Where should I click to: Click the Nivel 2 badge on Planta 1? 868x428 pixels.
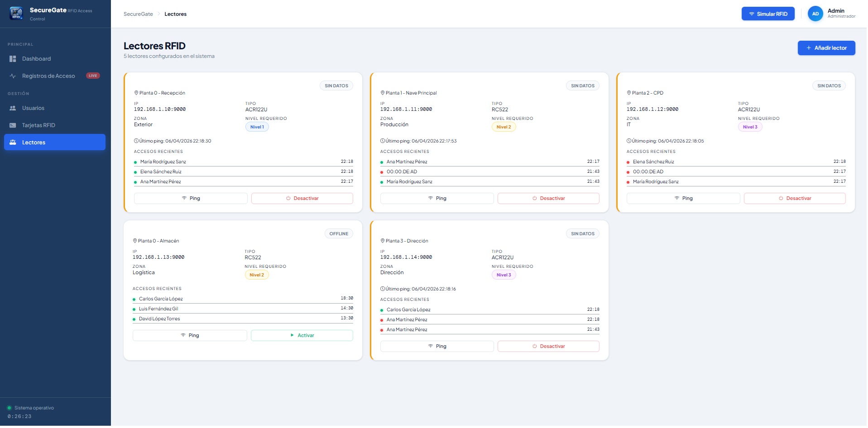(x=504, y=127)
